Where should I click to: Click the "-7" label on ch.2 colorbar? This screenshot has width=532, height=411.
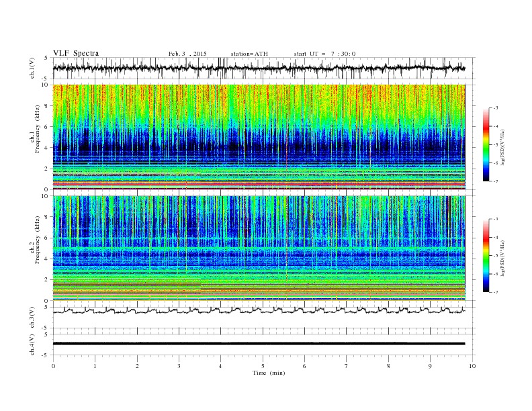point(496,292)
